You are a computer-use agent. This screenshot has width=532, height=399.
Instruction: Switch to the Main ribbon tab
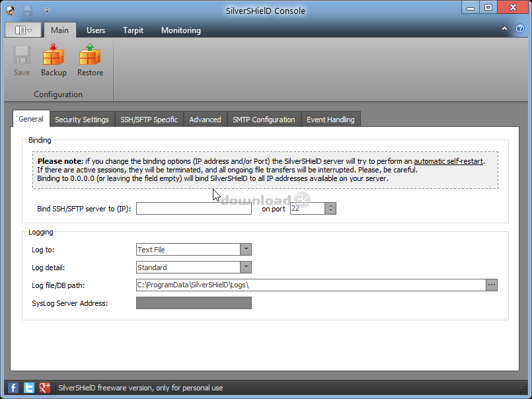click(59, 30)
